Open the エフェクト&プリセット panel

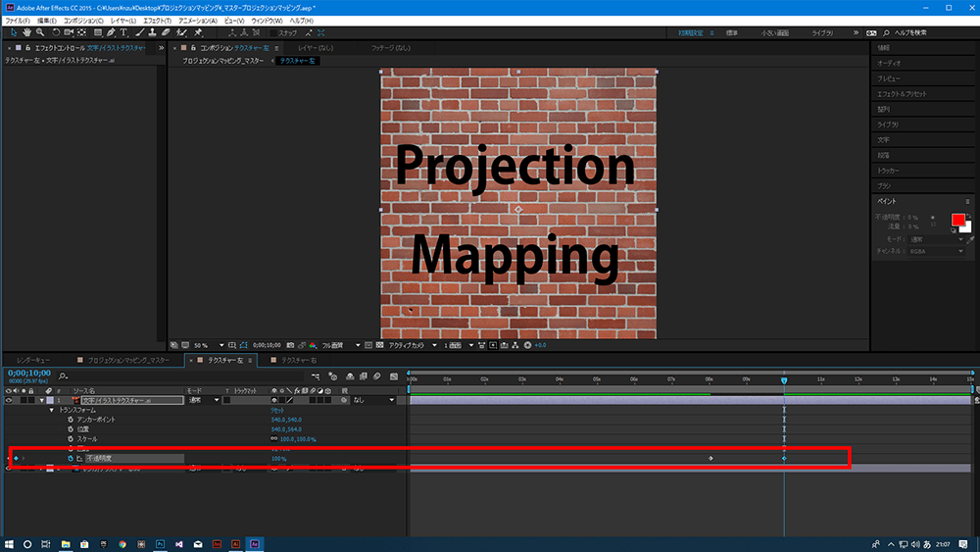coord(902,94)
